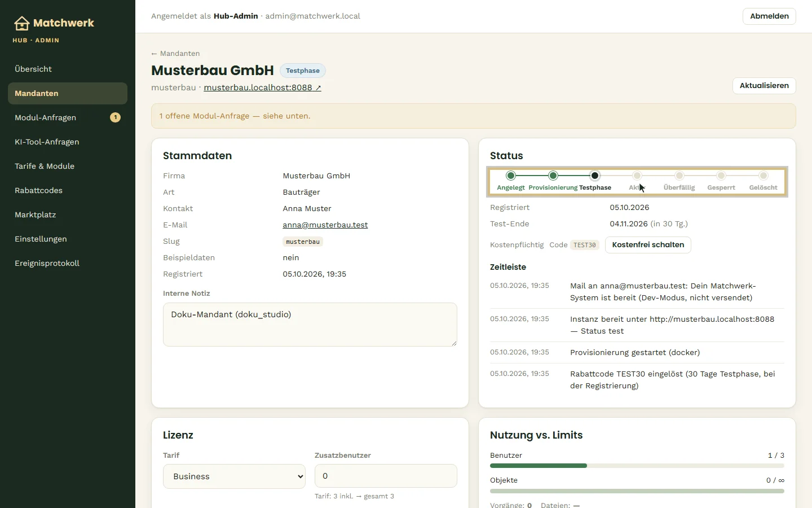
Task: Click the TEST30 code tag
Action: point(585,245)
